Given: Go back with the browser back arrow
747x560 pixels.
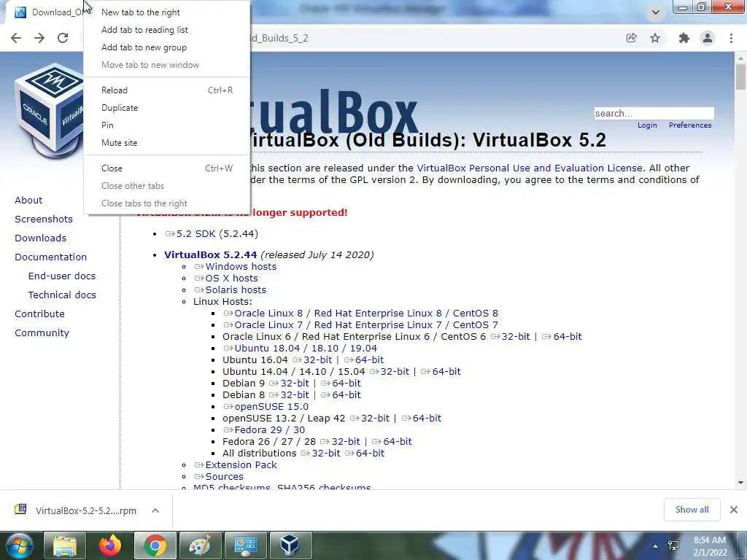Looking at the screenshot, I should tap(16, 38).
